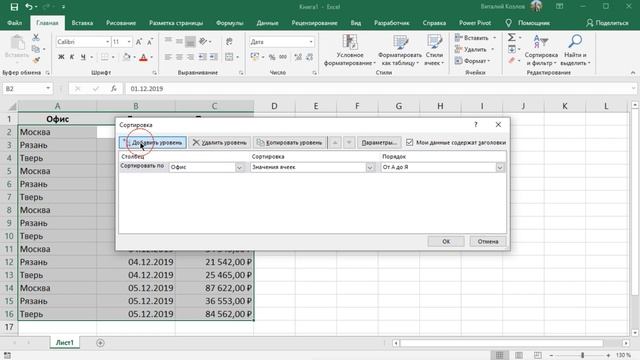Viewport: 640px width, 360px height.
Task: Click the Save icon in title bar
Action: (14, 7)
